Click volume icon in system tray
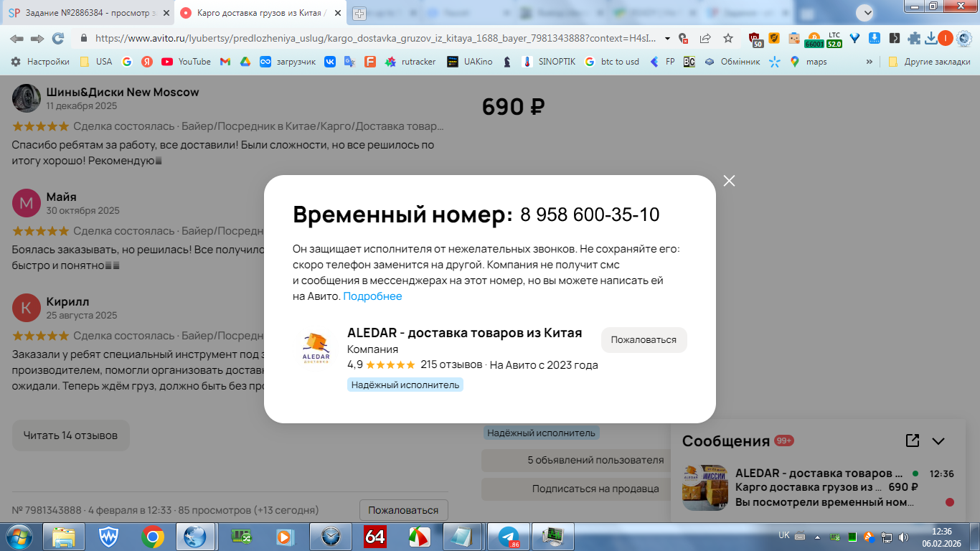 click(903, 537)
